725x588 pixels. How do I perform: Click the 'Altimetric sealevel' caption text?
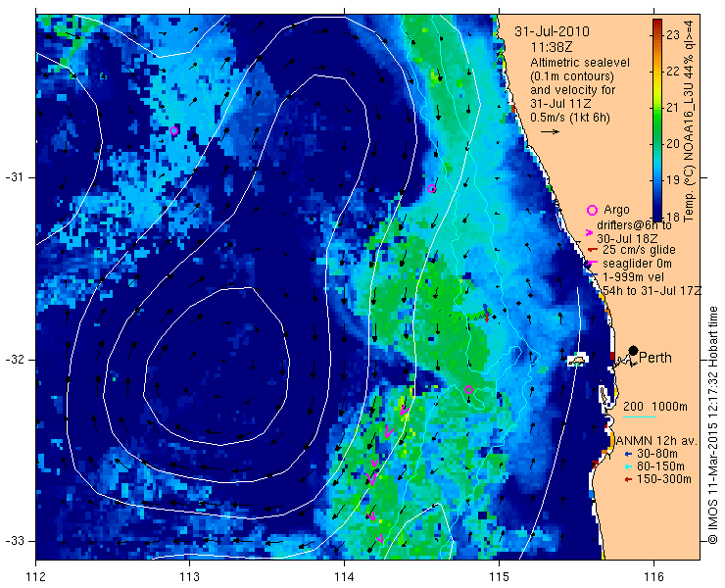point(580,63)
